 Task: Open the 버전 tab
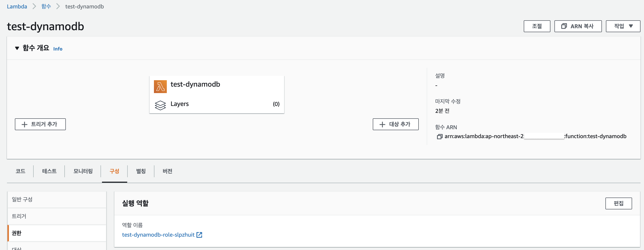point(167,171)
